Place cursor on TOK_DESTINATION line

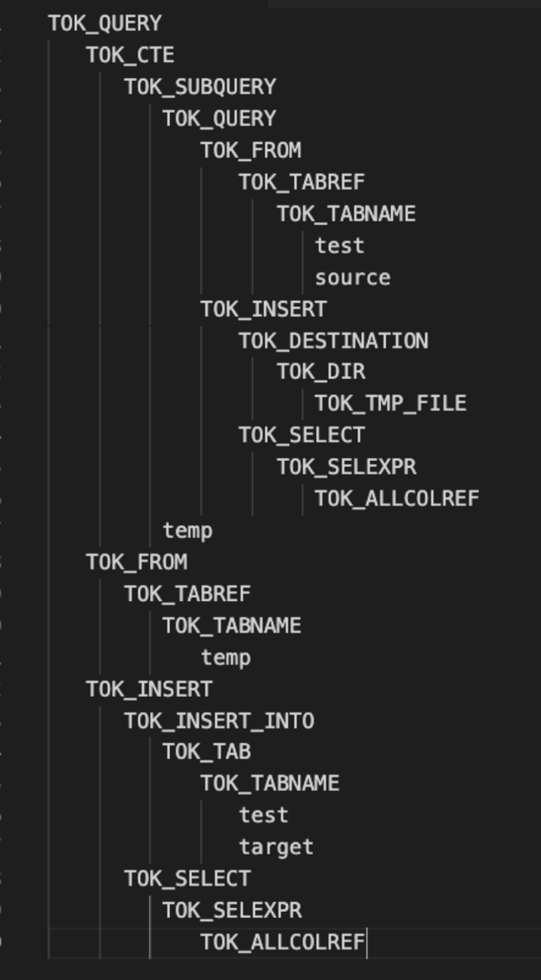(332, 341)
